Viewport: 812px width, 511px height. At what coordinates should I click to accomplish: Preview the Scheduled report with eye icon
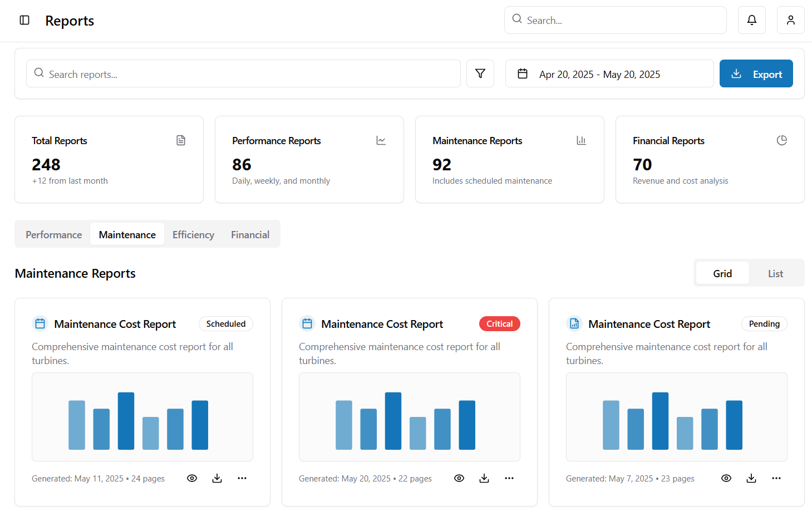coord(192,478)
